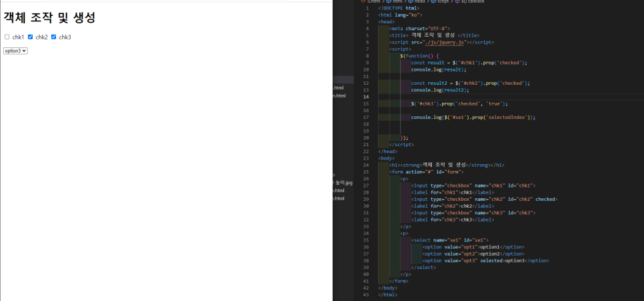This screenshot has height=301, width=644.
Task: Click the $('#chk3').prop('checked', 'true') line
Action: 459,103
